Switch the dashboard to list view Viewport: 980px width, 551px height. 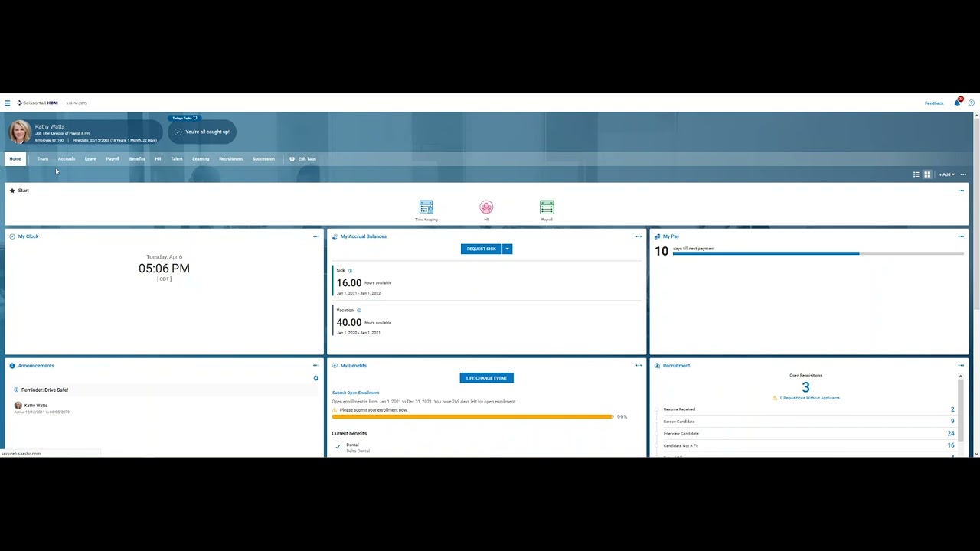[x=916, y=174]
